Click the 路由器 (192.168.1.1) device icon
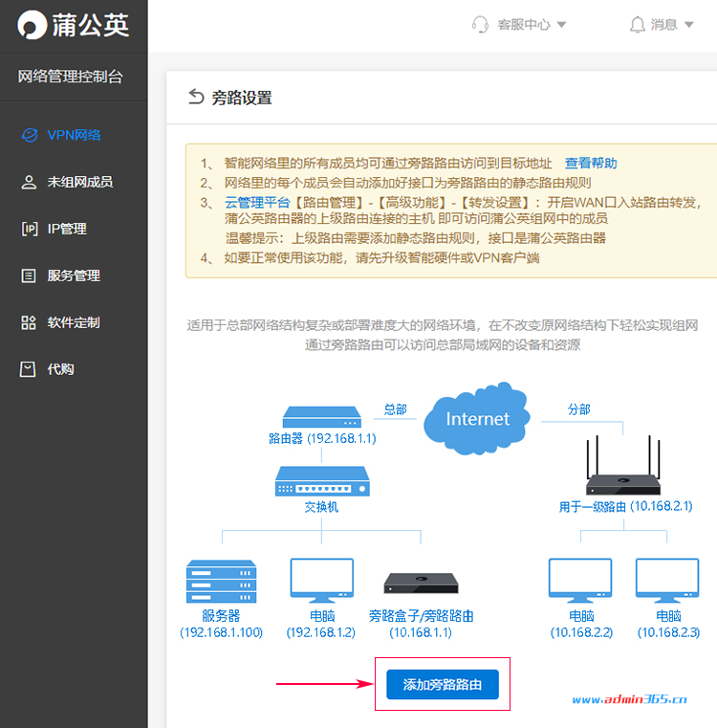Image resolution: width=717 pixels, height=728 pixels. (x=322, y=417)
